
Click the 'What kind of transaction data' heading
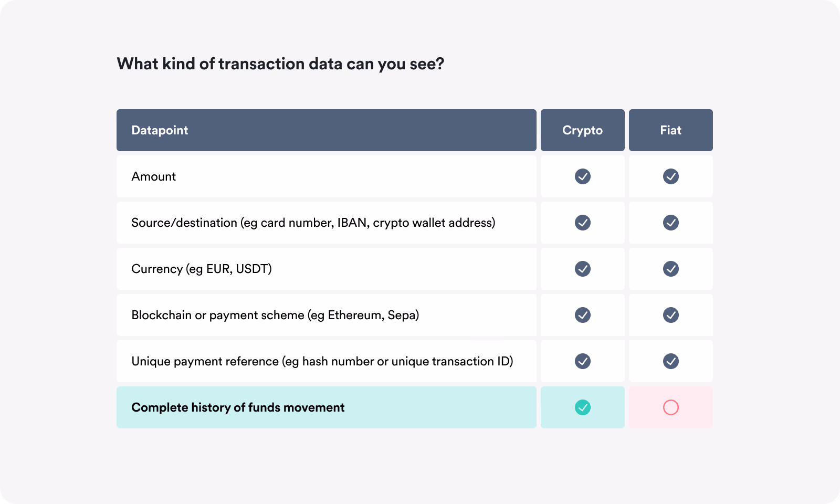tap(280, 64)
